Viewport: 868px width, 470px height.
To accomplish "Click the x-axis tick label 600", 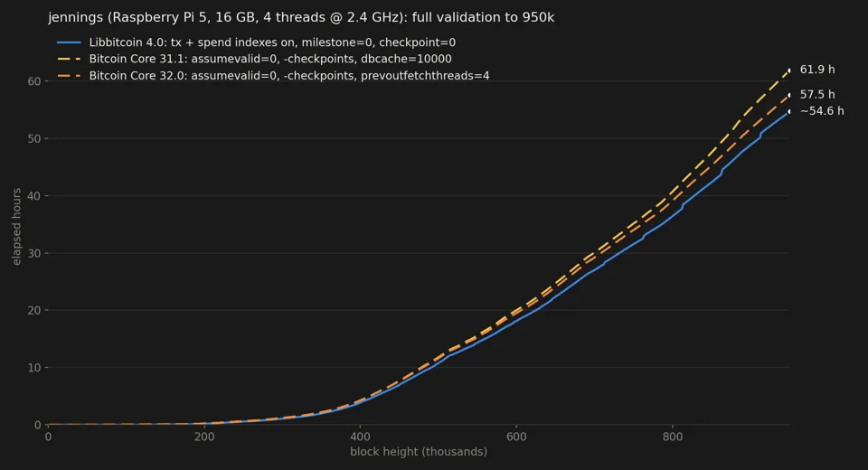I will pyautogui.click(x=516, y=437).
